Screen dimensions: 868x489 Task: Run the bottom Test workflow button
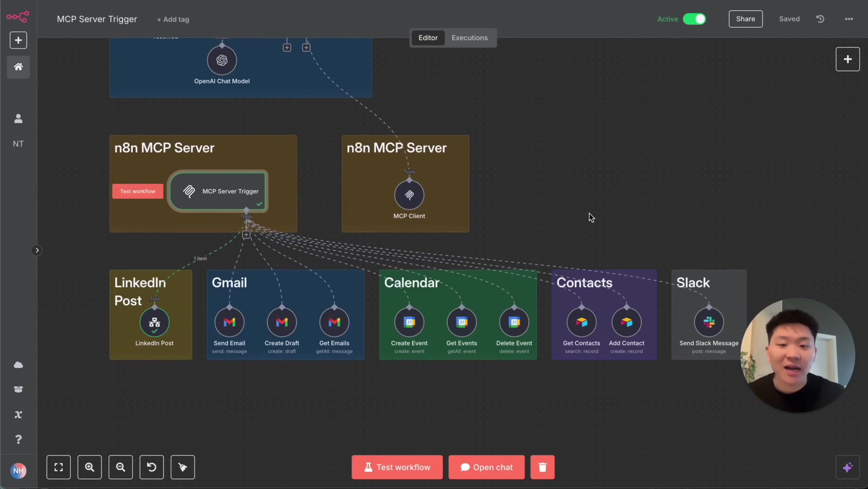coord(397,467)
